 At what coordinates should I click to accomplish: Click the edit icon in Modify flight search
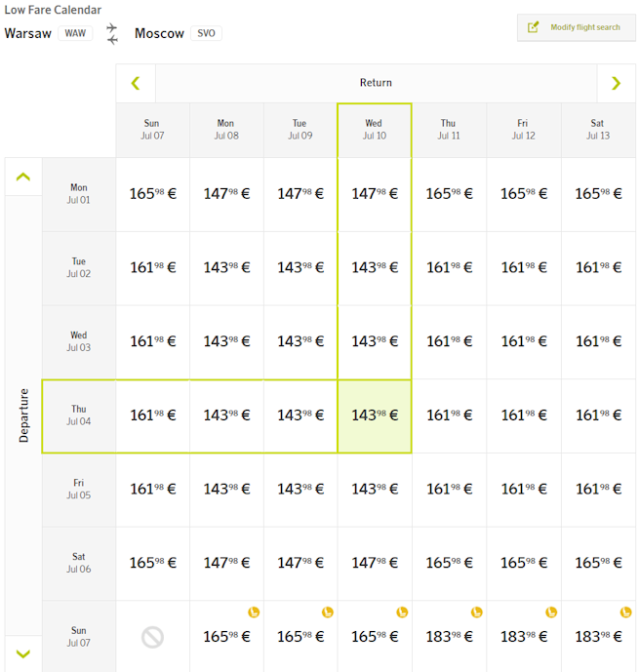(x=533, y=27)
